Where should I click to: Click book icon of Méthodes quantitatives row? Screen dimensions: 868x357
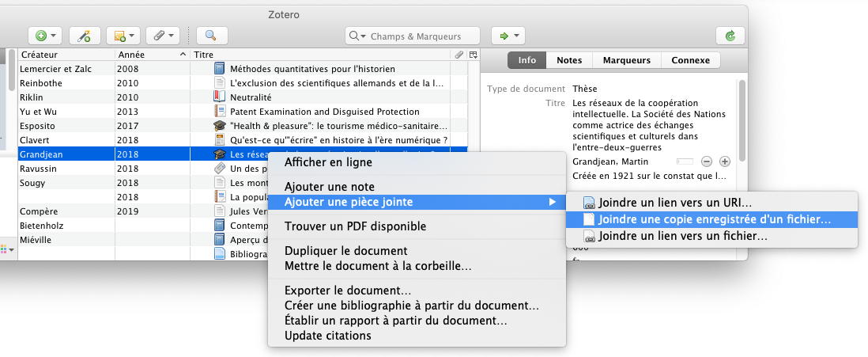[x=220, y=69]
